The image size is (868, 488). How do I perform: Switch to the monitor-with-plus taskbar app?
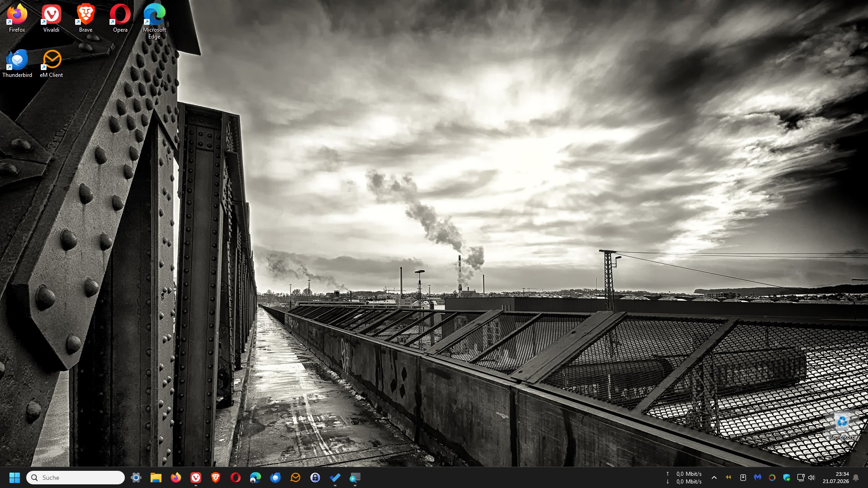pos(355,478)
